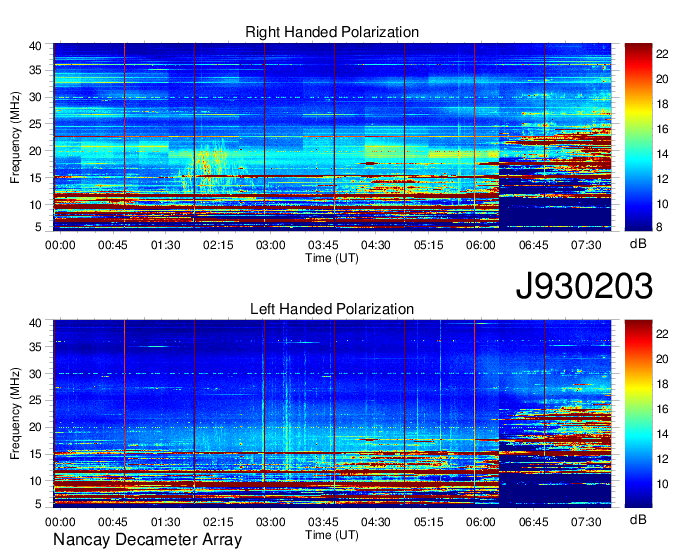680x552 pixels.
Task: Click the left-handed spectrogram color bar
Action: tap(638, 414)
